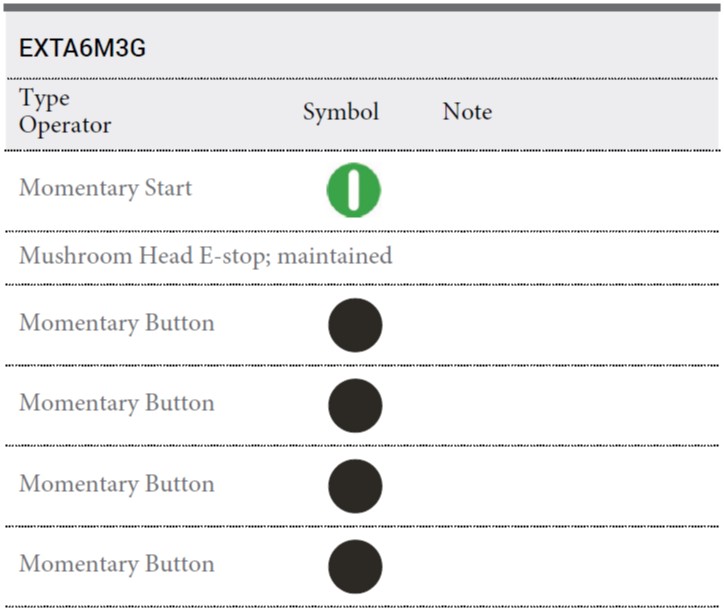This screenshot has height=615, width=724.
Task: Click the Type column header text
Action: (44, 98)
